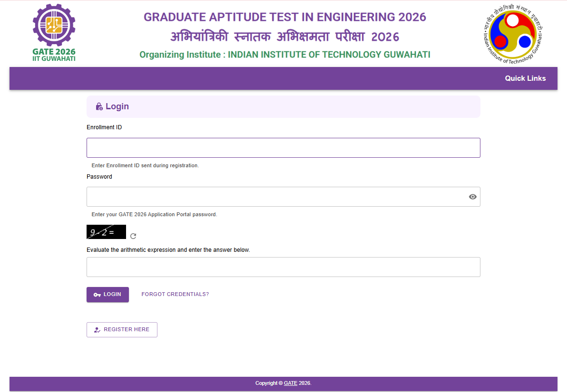Click the Enrollment ID field label
Image resolution: width=567 pixels, height=392 pixels.
(104, 127)
